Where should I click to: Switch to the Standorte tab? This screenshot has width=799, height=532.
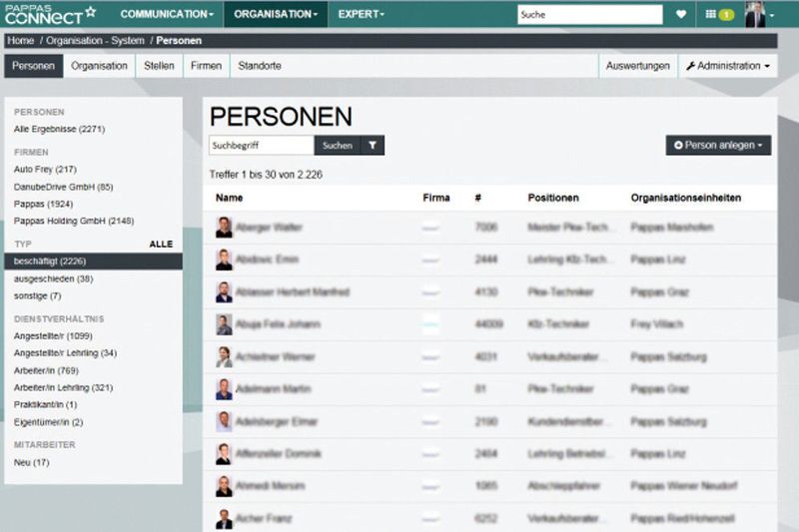point(260,66)
